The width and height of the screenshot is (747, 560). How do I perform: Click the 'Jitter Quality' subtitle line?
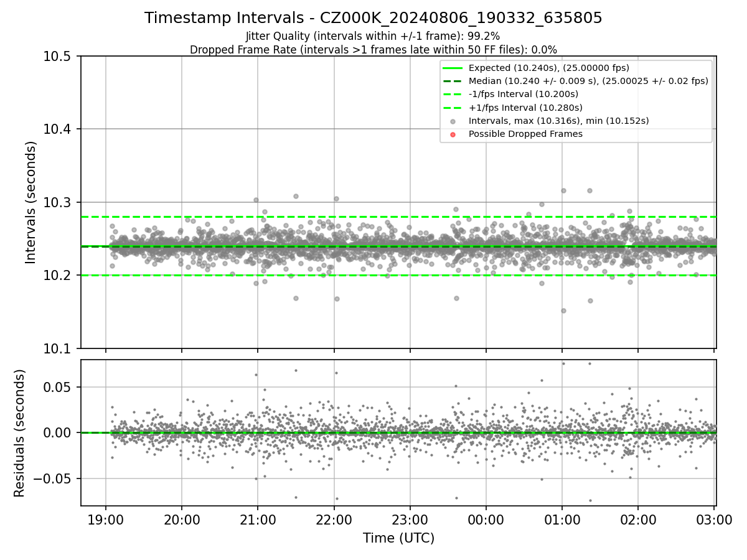373,37
